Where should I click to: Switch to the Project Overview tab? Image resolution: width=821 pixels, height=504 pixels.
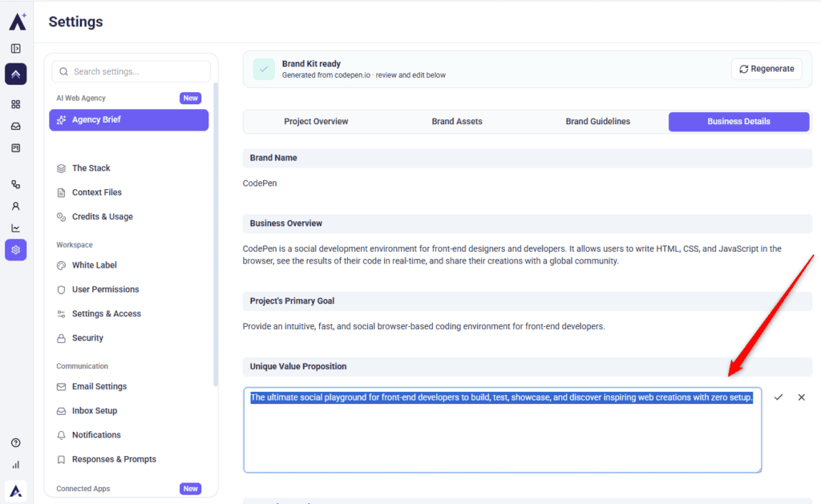316,122
